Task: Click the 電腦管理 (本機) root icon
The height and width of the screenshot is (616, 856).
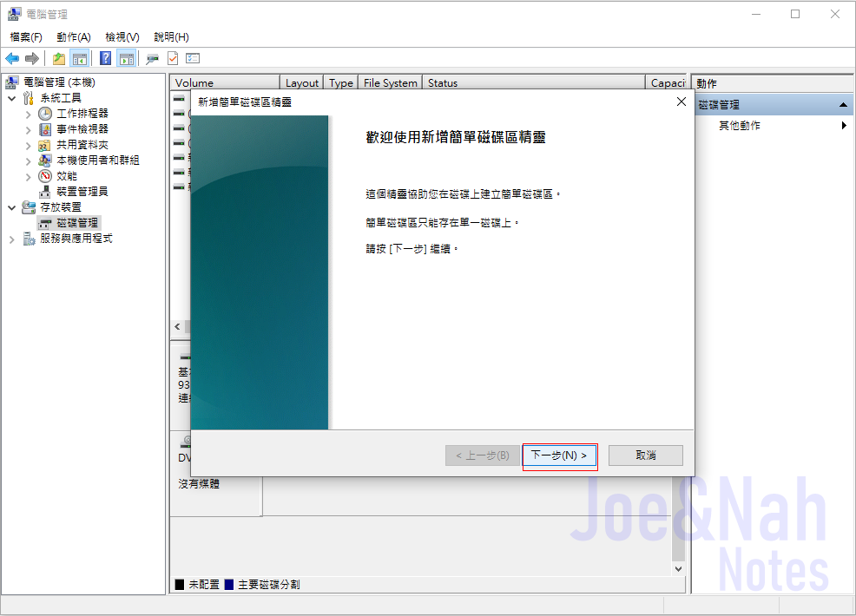Action: pos(10,82)
